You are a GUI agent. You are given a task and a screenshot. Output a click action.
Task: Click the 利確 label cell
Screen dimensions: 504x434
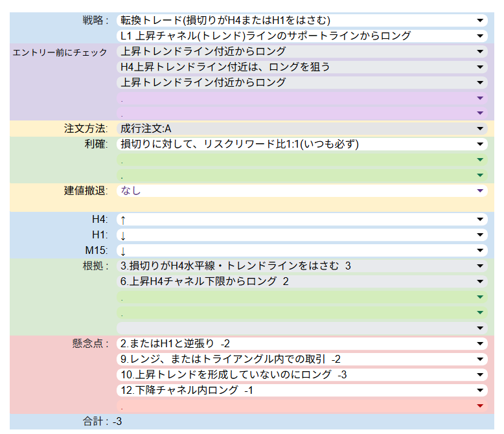[96, 144]
